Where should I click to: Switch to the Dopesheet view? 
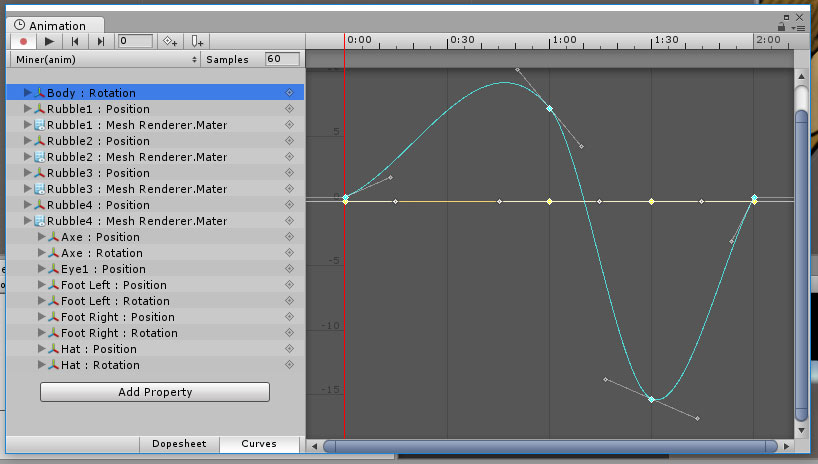(178, 443)
